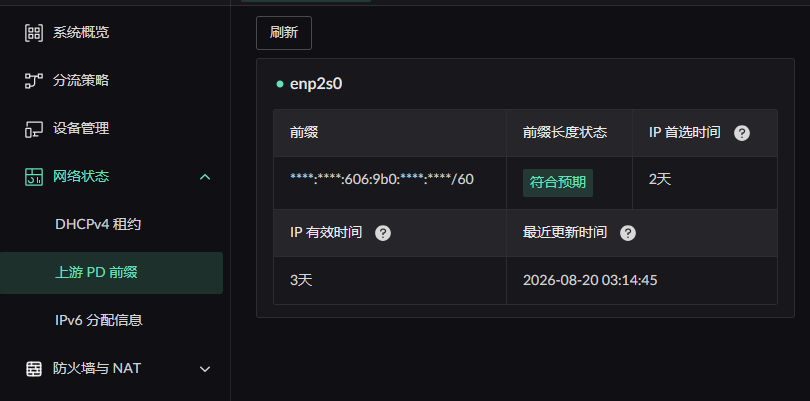The image size is (810, 401).
Task: Click the 刷新 button
Action: click(x=284, y=33)
